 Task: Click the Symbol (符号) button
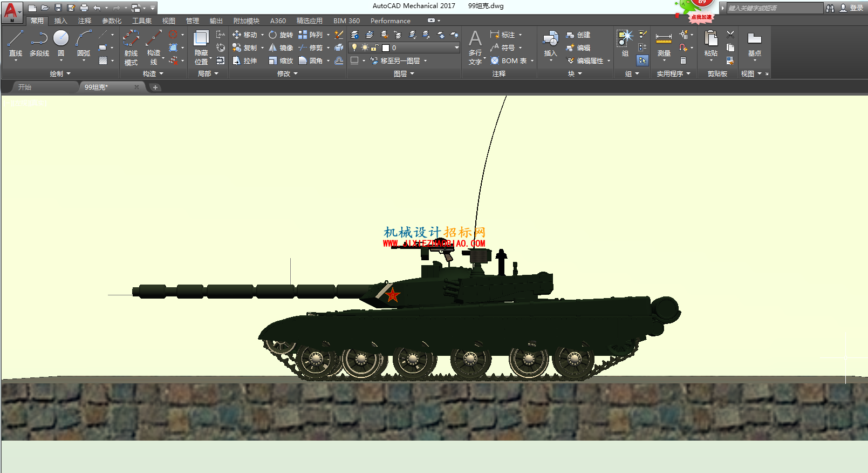point(503,48)
